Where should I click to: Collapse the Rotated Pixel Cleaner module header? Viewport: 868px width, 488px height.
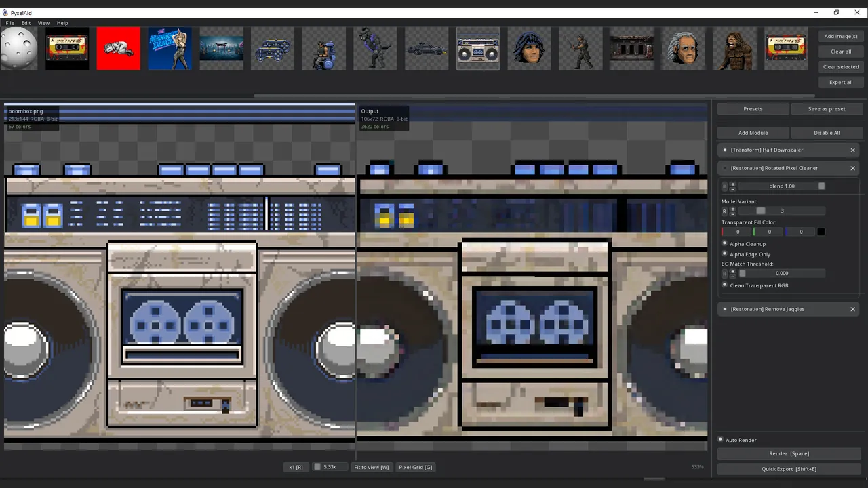(788, 168)
